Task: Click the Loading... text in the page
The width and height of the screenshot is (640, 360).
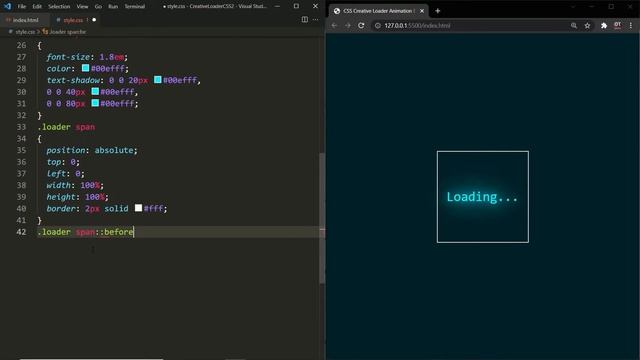Action: (x=482, y=197)
